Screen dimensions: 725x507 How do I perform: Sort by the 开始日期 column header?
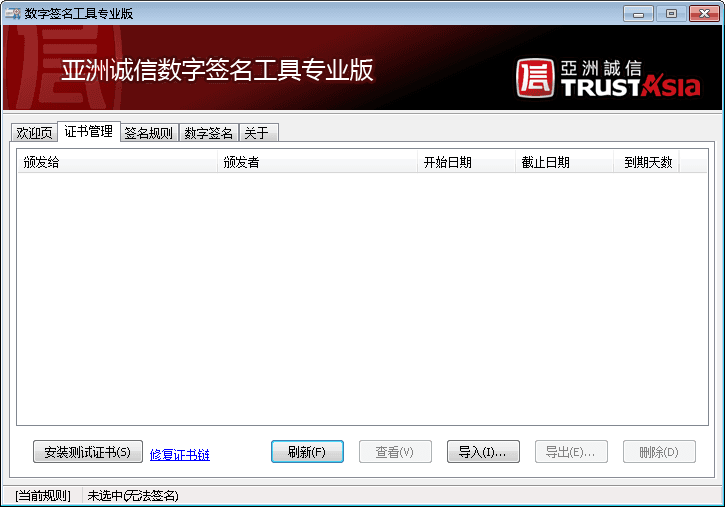pyautogui.click(x=465, y=163)
